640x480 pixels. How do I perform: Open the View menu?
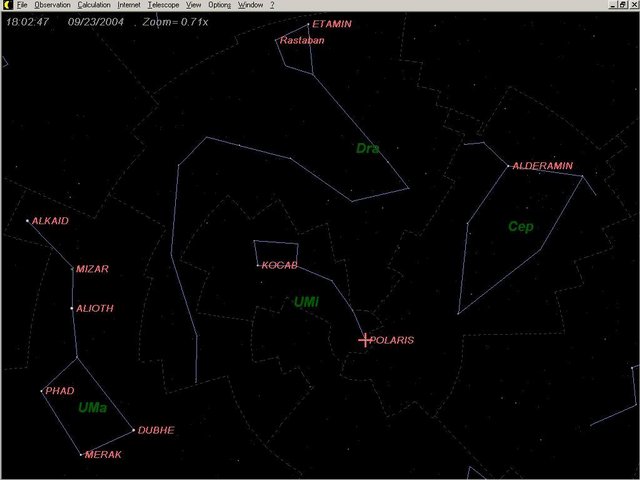194,5
